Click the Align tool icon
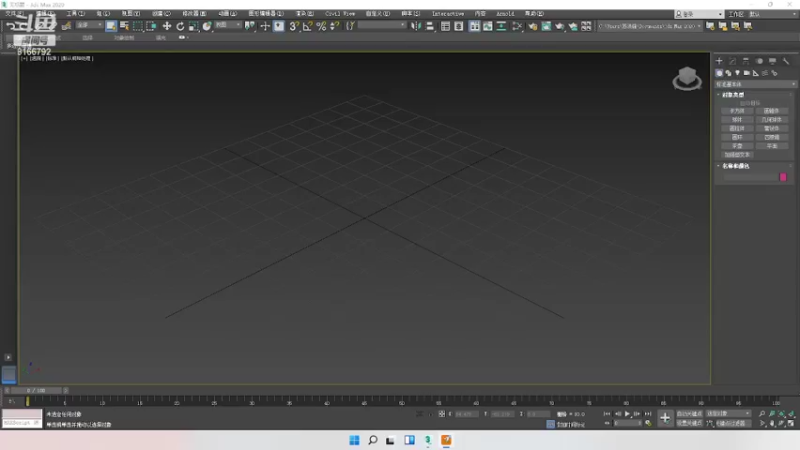The width and height of the screenshot is (800, 450). coord(430,26)
